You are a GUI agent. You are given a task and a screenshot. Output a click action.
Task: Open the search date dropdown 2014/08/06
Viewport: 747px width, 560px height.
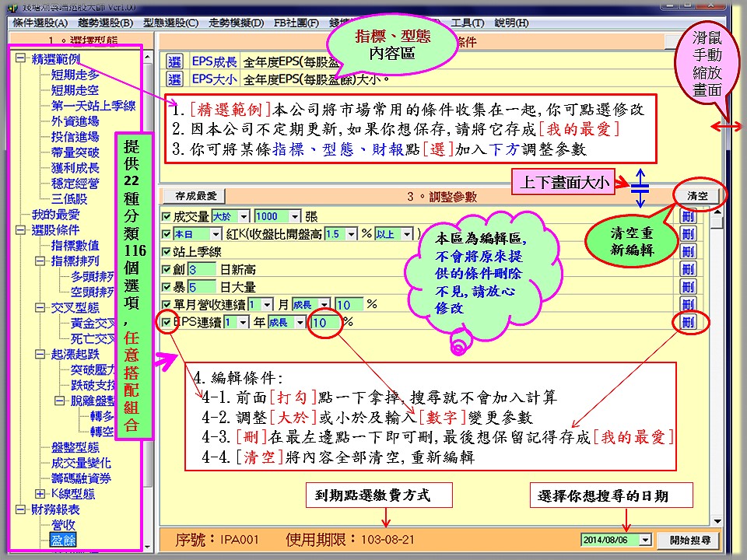pyautogui.click(x=645, y=540)
